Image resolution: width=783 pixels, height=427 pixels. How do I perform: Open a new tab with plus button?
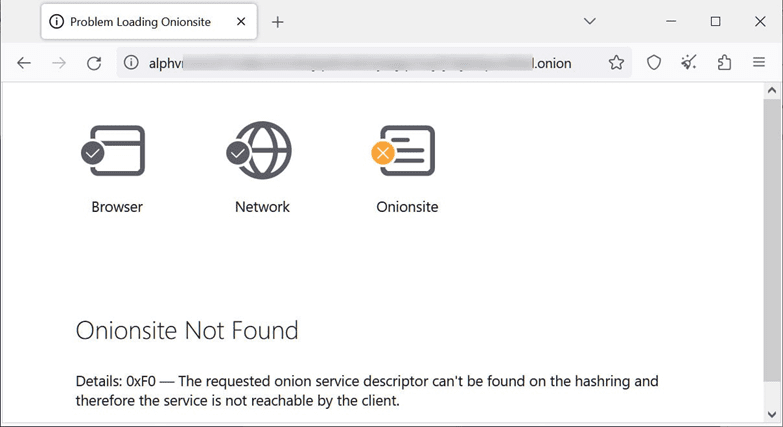coord(278,22)
